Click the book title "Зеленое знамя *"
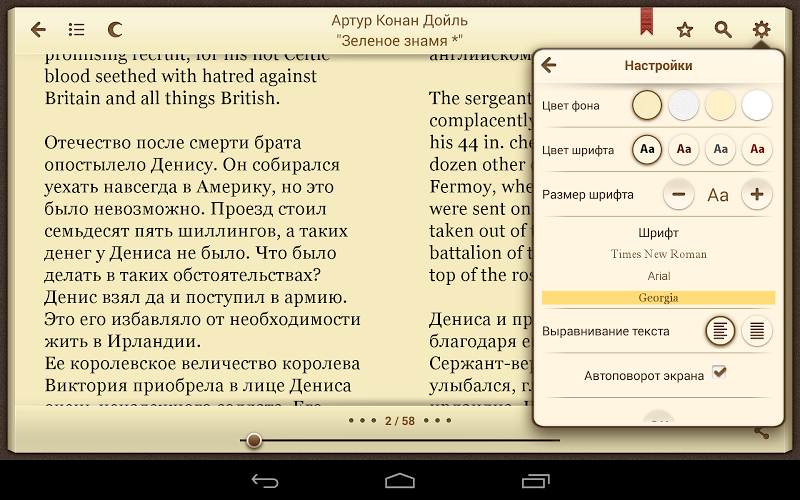The image size is (800, 500). [399, 40]
